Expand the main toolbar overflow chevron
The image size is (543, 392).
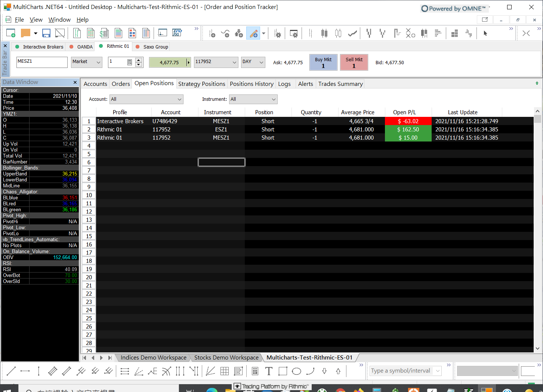click(197, 29)
